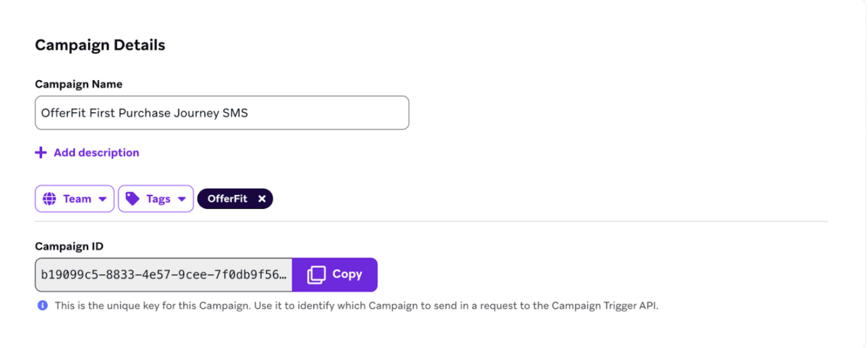The height and width of the screenshot is (348, 868).
Task: Click into the Campaign Name input field
Action: pos(222,113)
